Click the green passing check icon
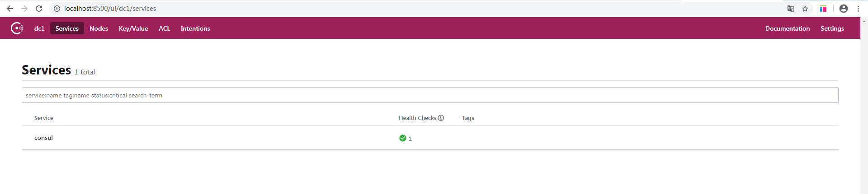The height and width of the screenshot is (194, 868). pos(402,138)
